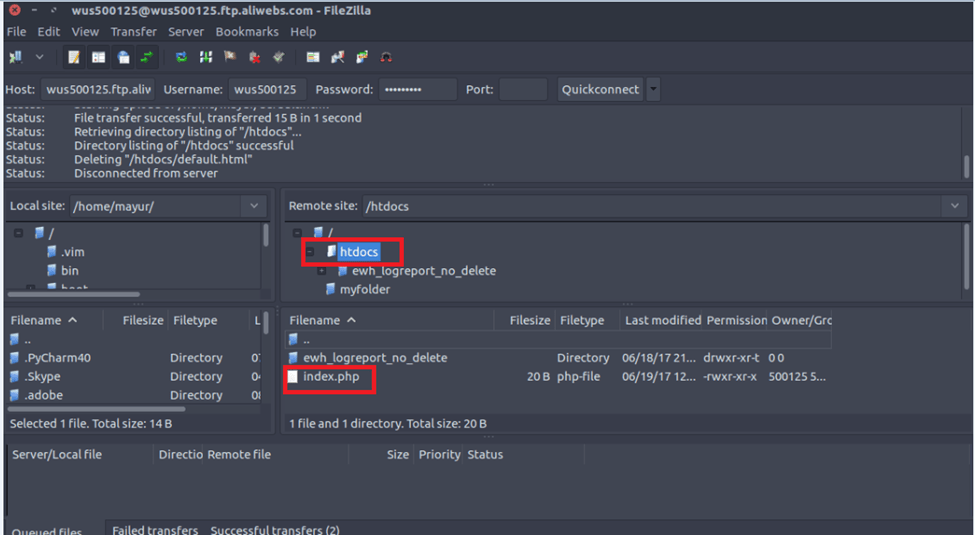Open the directory listing filters icon

coord(313,57)
